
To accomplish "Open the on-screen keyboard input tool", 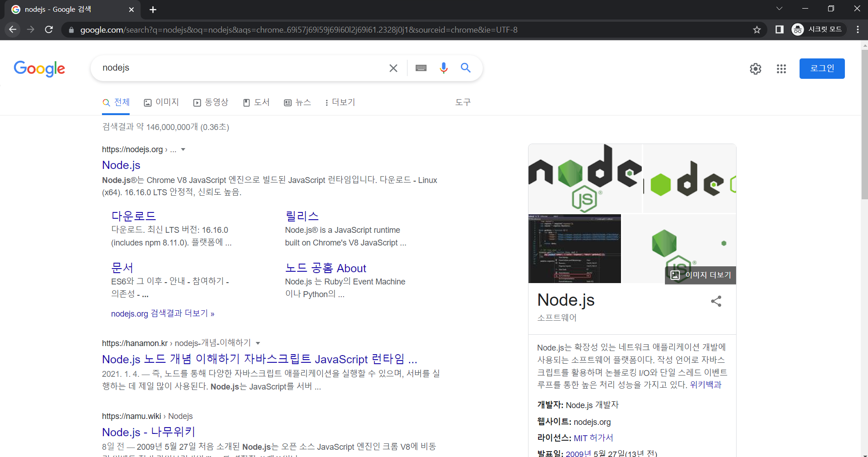I will 421,68.
